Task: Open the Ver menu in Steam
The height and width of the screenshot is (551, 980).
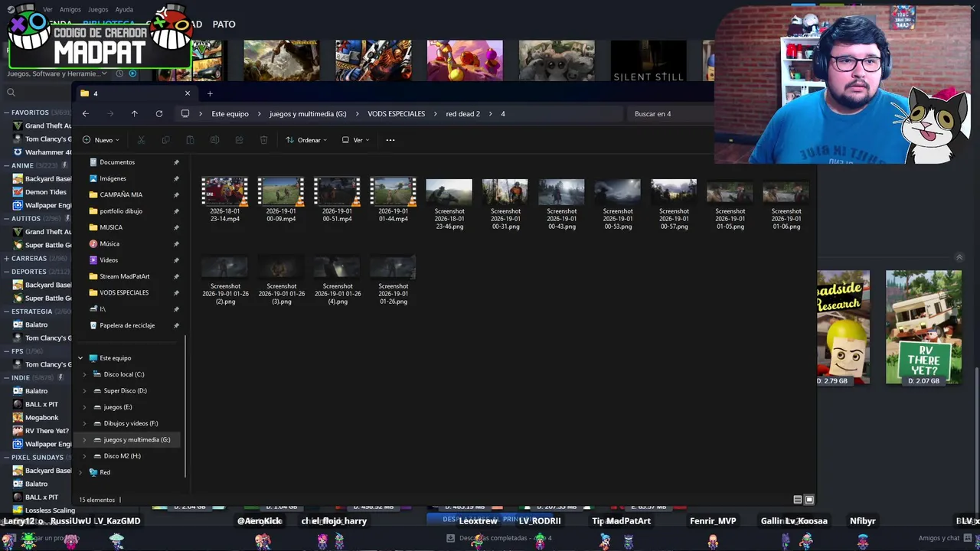Action: 47,9
